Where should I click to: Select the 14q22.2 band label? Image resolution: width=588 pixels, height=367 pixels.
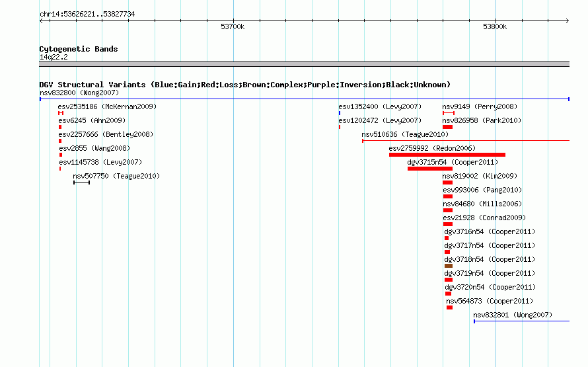pyautogui.click(x=54, y=57)
